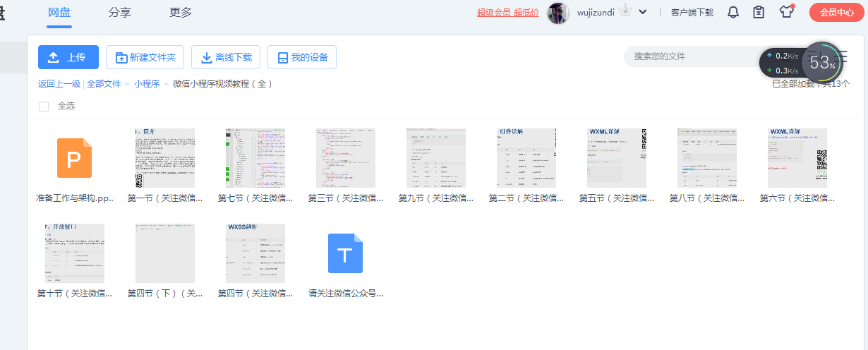
Task: Open the 更多 tab
Action: click(x=181, y=13)
